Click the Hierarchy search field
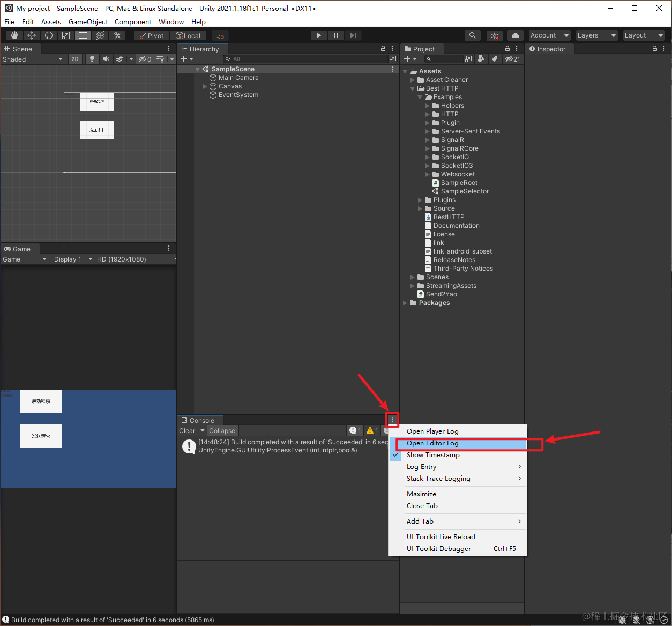Image resolution: width=672 pixels, height=626 pixels. click(305, 59)
